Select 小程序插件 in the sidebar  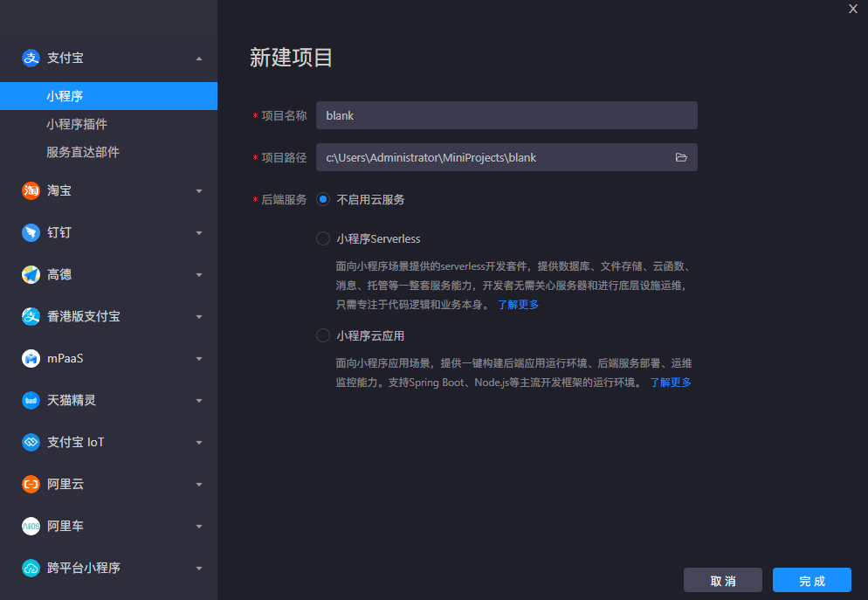(77, 124)
